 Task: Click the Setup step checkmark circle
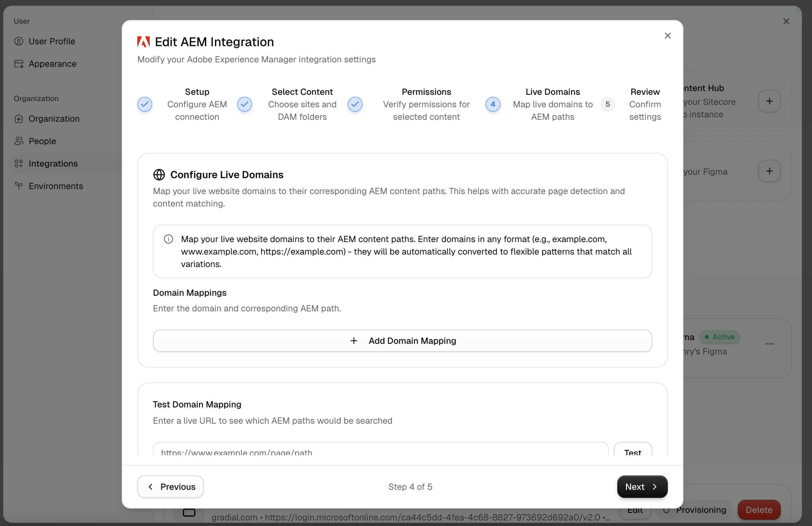pyautogui.click(x=145, y=105)
